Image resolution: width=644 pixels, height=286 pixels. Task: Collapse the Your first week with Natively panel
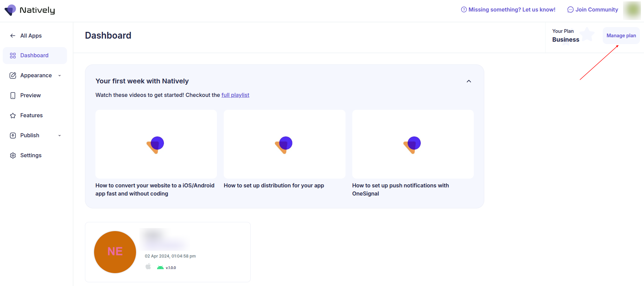coord(469,81)
